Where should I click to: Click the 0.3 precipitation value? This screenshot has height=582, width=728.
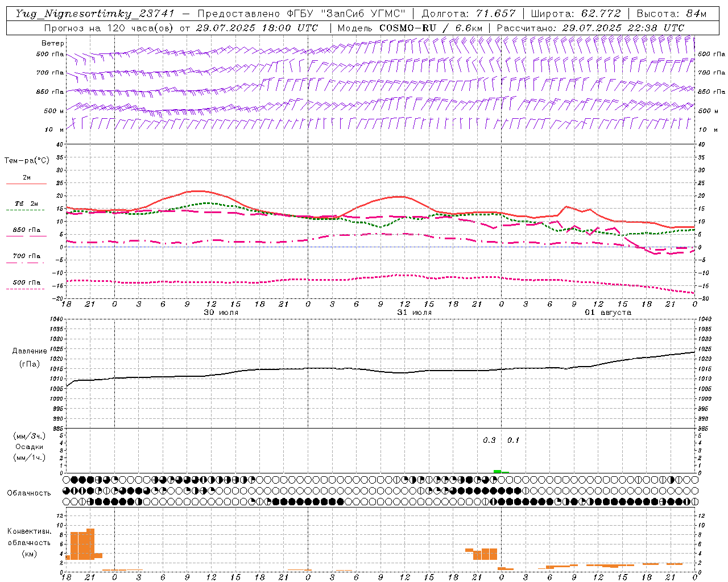[x=489, y=440]
